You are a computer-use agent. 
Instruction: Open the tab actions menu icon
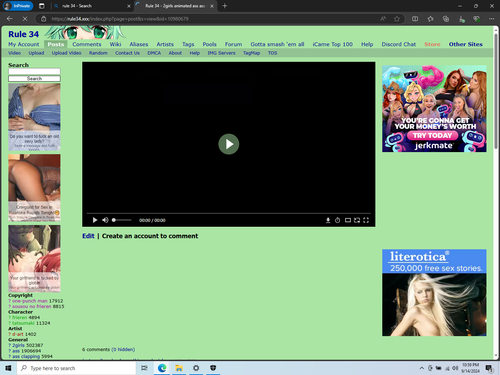(x=42, y=6)
